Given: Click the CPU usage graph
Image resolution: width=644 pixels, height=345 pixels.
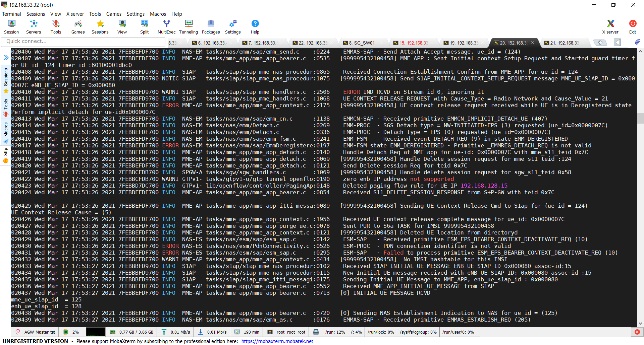Looking at the screenshot, I should (95, 332).
